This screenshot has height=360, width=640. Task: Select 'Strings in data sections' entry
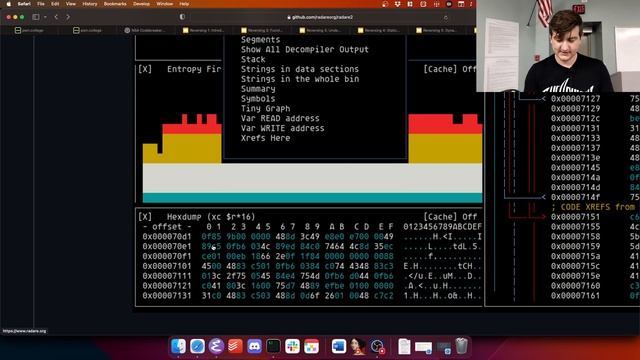[x=300, y=69]
